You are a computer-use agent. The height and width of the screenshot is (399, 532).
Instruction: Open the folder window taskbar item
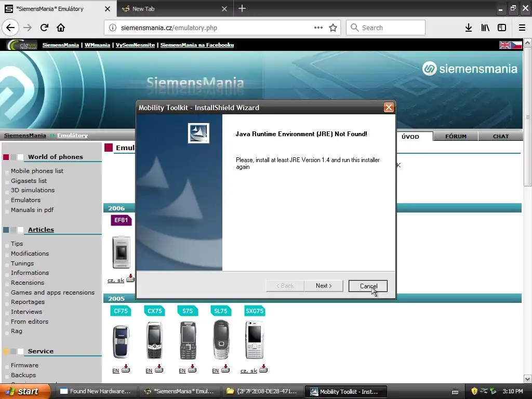pyautogui.click(x=262, y=391)
